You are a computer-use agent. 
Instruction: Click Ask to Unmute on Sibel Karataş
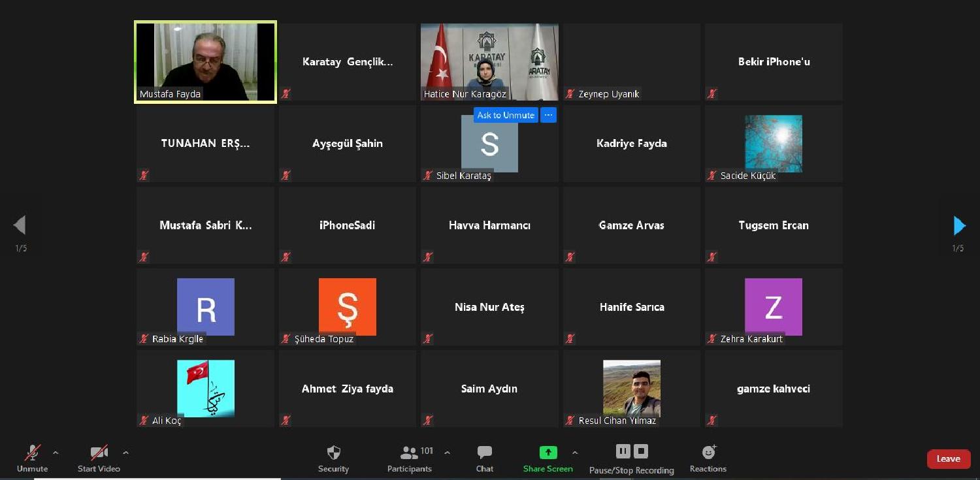[506, 115]
